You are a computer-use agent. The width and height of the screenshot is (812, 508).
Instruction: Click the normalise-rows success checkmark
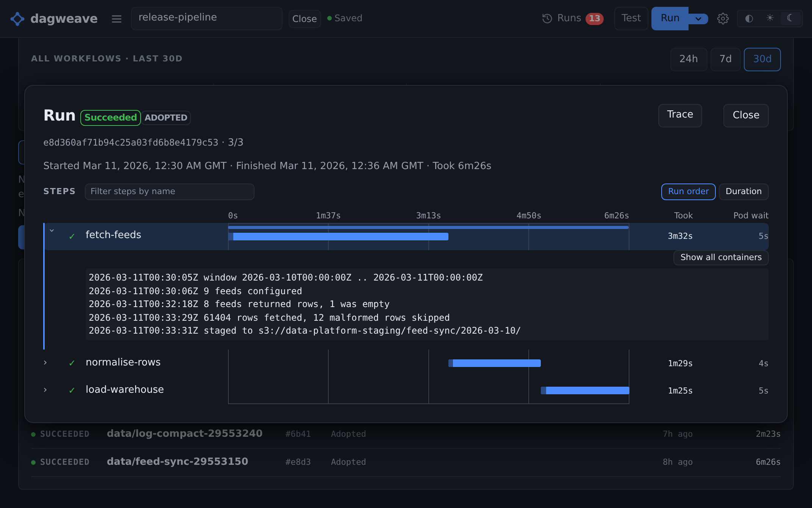click(x=72, y=363)
